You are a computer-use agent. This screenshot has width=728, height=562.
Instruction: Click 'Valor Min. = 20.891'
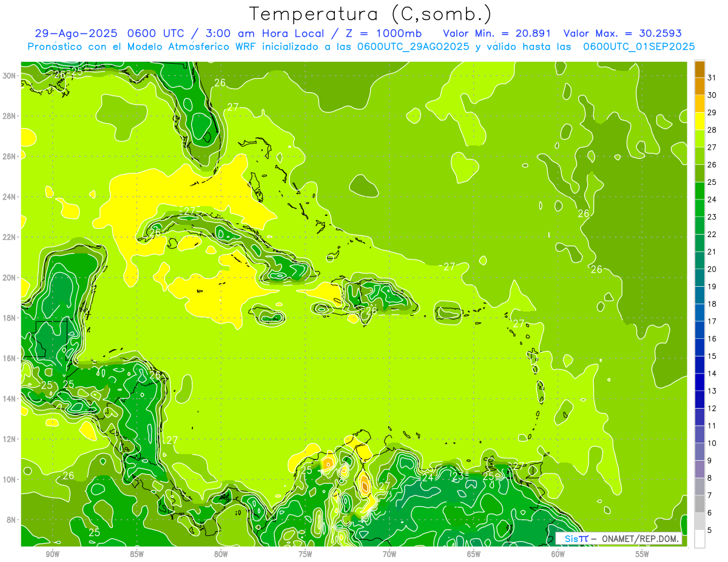coord(497,33)
